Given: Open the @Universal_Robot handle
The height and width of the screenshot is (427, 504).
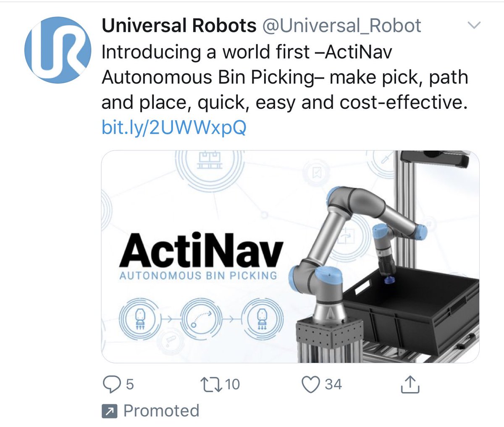Looking at the screenshot, I should [x=341, y=26].
